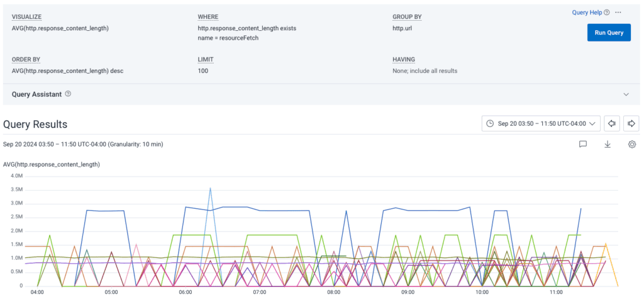Edit the LIMIT value of 100
Image resolution: width=644 pixels, height=297 pixels.
pos(203,70)
